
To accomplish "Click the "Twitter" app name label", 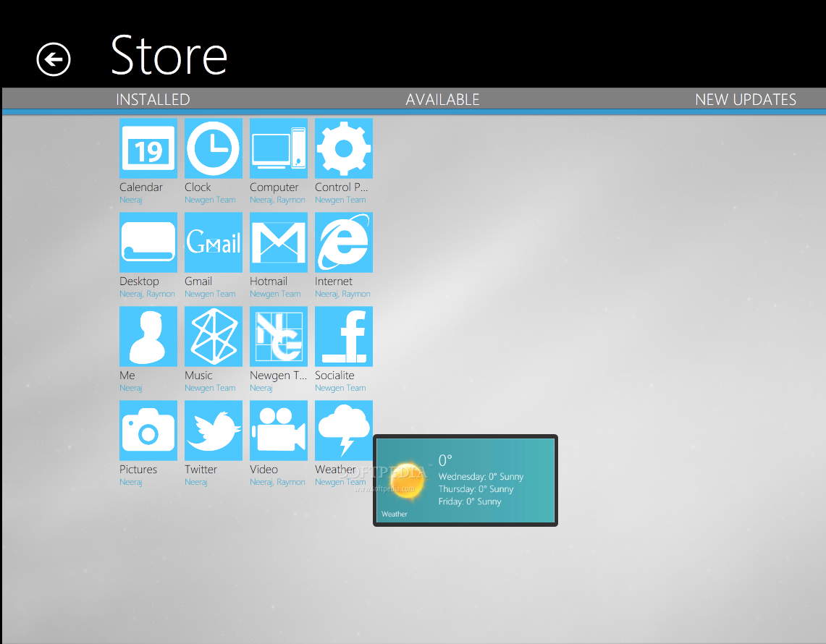I will 201,469.
